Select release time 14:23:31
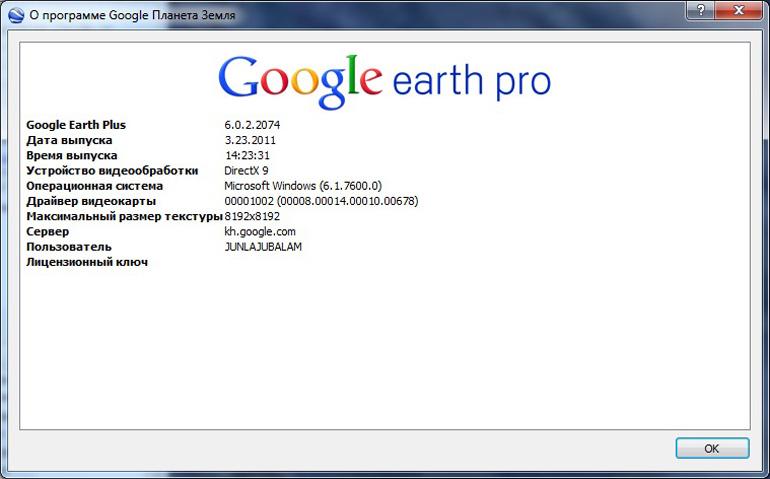Image resolution: width=770 pixels, height=479 pixels. coord(248,156)
